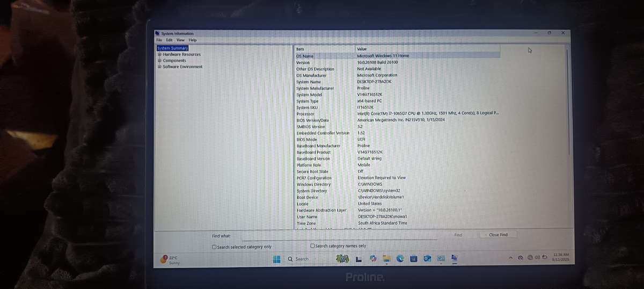Open Outlook from the taskbar
Image resolution: width=644 pixels, height=289 pixels.
point(427,259)
